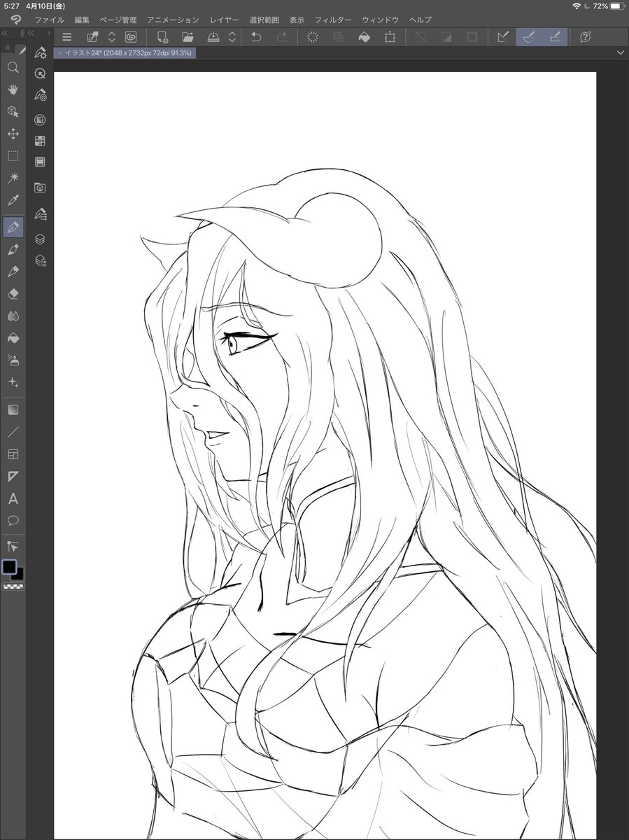Collapse the toolbox double-arrow at top left
Viewport: 629px width, 840px height.
tap(5, 33)
